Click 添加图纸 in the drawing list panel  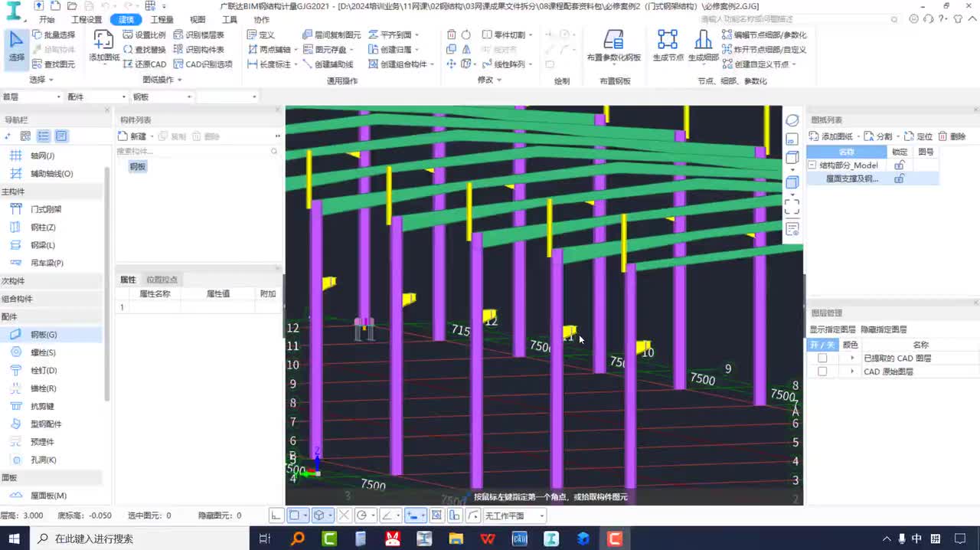(831, 136)
